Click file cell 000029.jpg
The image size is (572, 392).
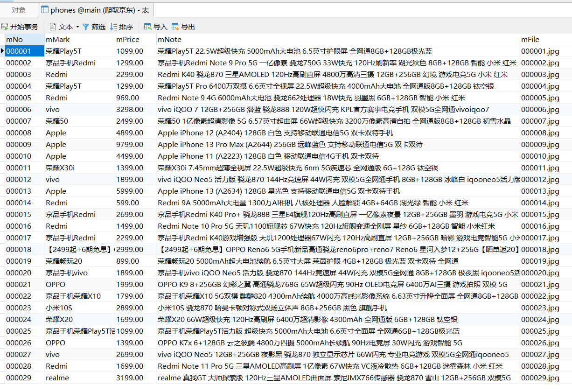click(546, 378)
